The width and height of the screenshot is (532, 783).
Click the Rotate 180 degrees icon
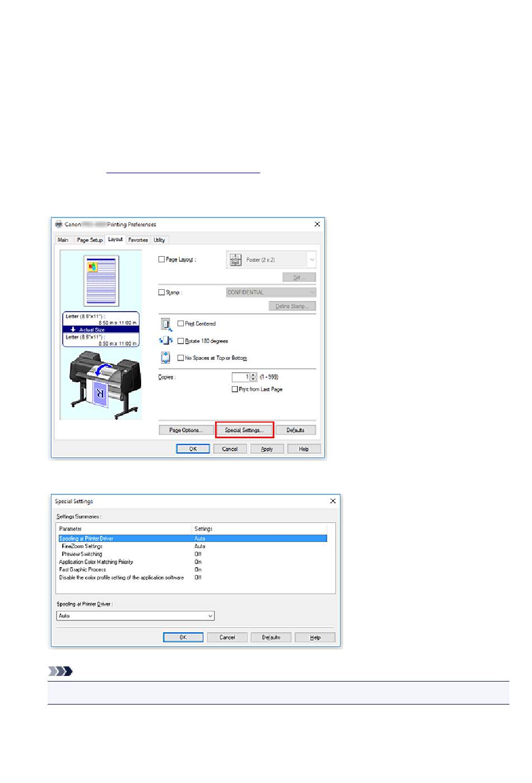[x=166, y=341]
